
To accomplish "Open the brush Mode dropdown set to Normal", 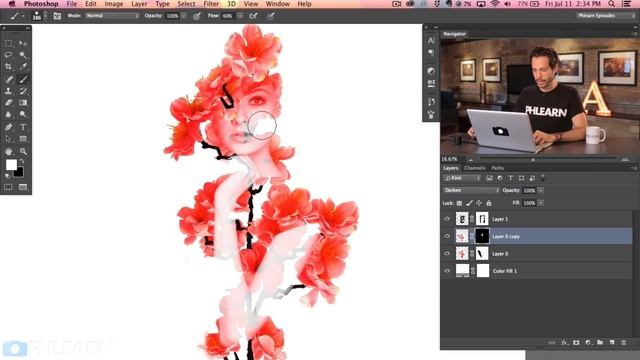I will pyautogui.click(x=112, y=16).
